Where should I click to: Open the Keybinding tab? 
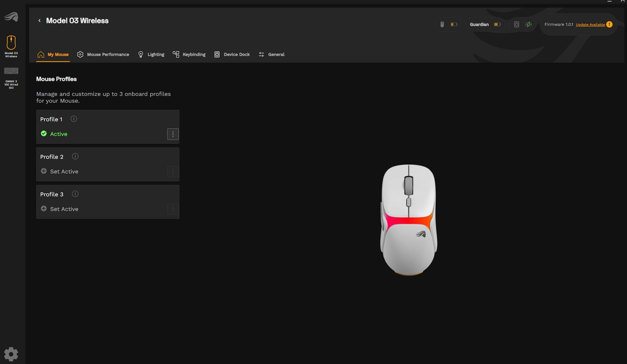[x=189, y=55]
